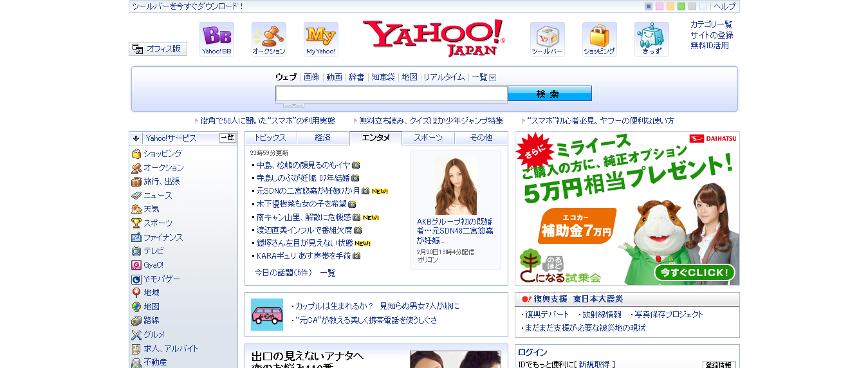Click the グルメ fork and knife icon
The image size is (868, 368).
click(x=136, y=335)
